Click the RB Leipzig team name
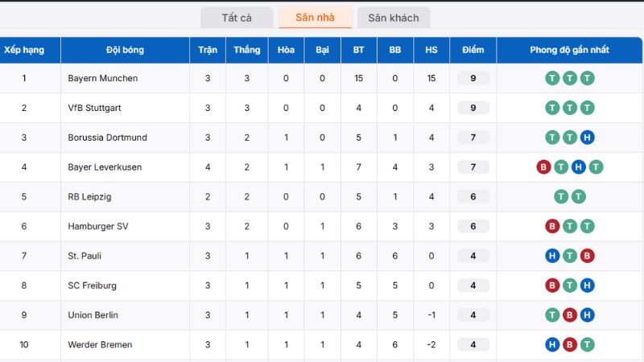 coord(89,196)
